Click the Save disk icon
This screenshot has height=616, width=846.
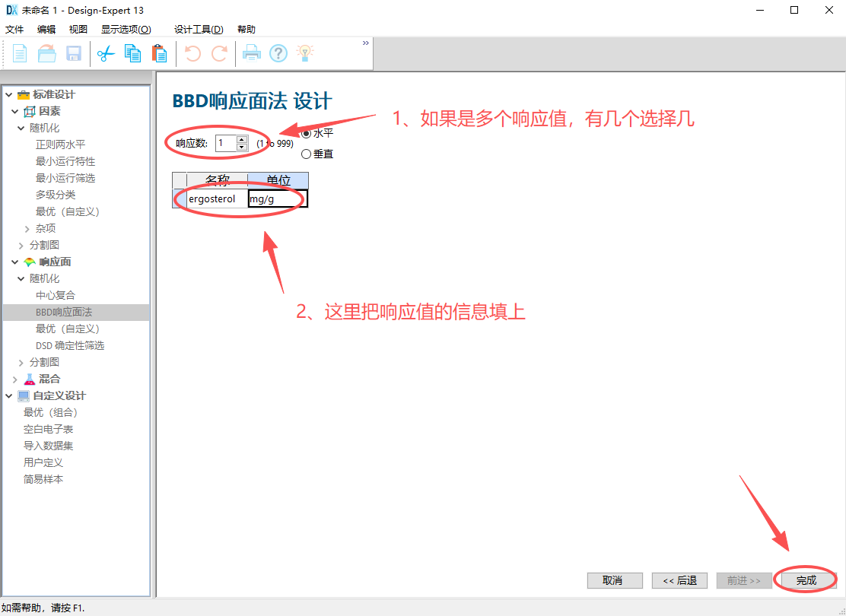[73, 53]
